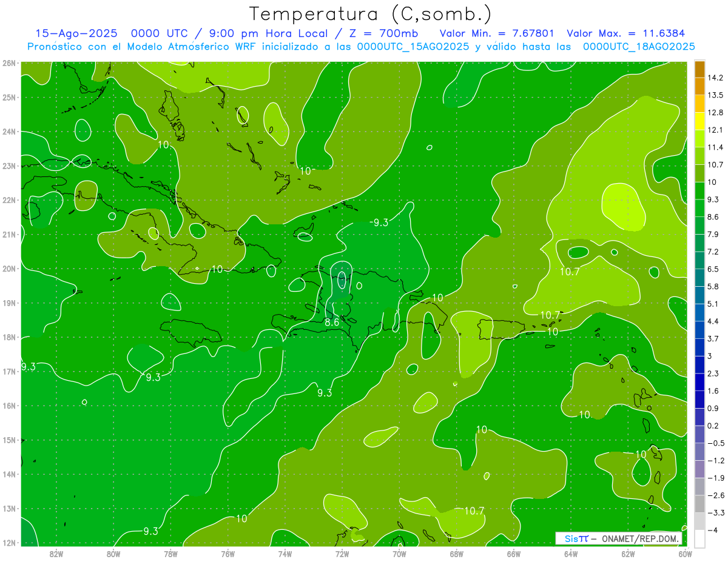
Task: Click the '11.4' legend value
Action: (715, 147)
